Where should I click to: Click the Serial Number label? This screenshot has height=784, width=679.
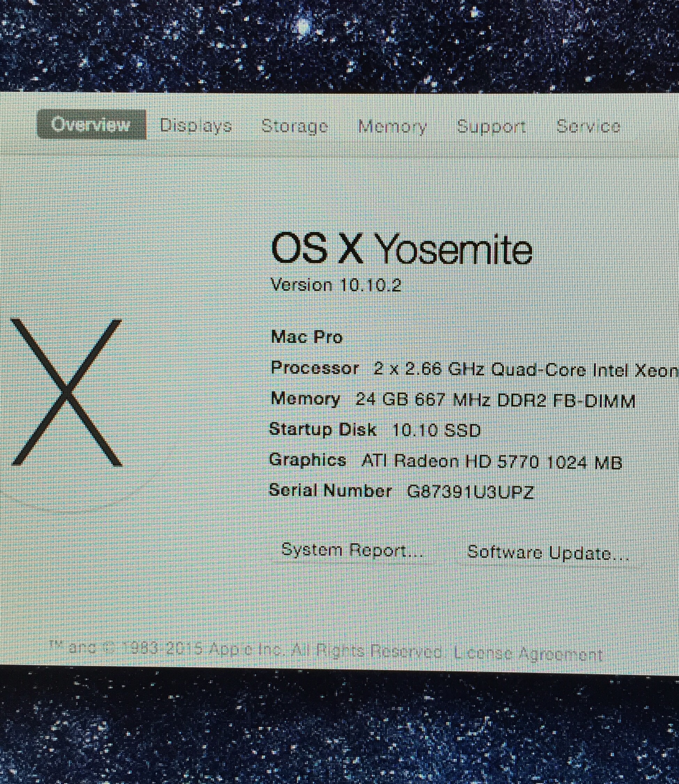click(330, 491)
